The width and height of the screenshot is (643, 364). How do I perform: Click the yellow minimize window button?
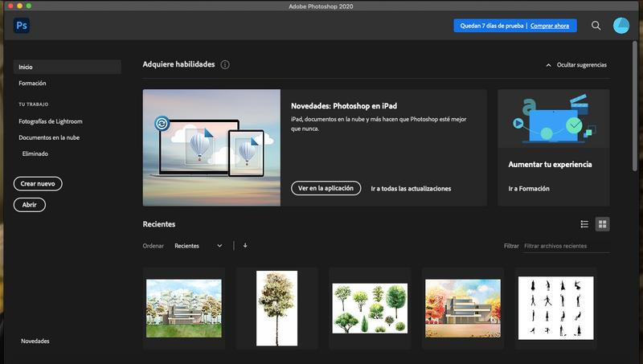point(19,6)
